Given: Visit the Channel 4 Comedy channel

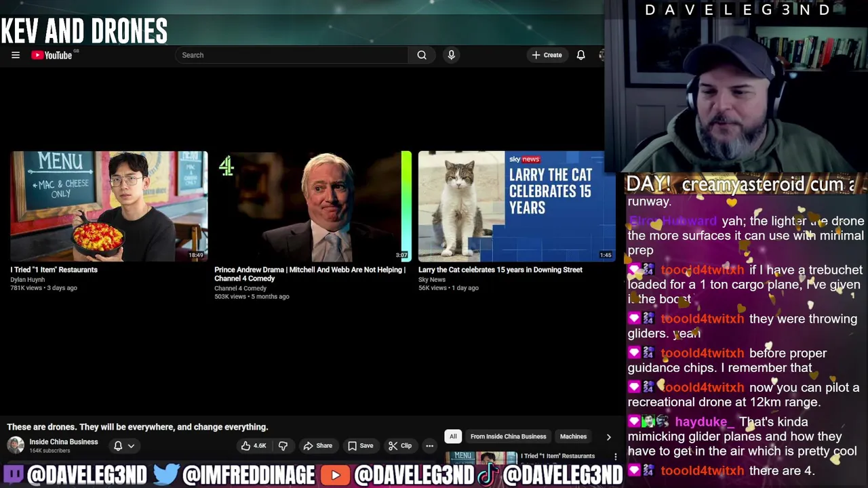Looking at the screenshot, I should pyautogui.click(x=240, y=288).
